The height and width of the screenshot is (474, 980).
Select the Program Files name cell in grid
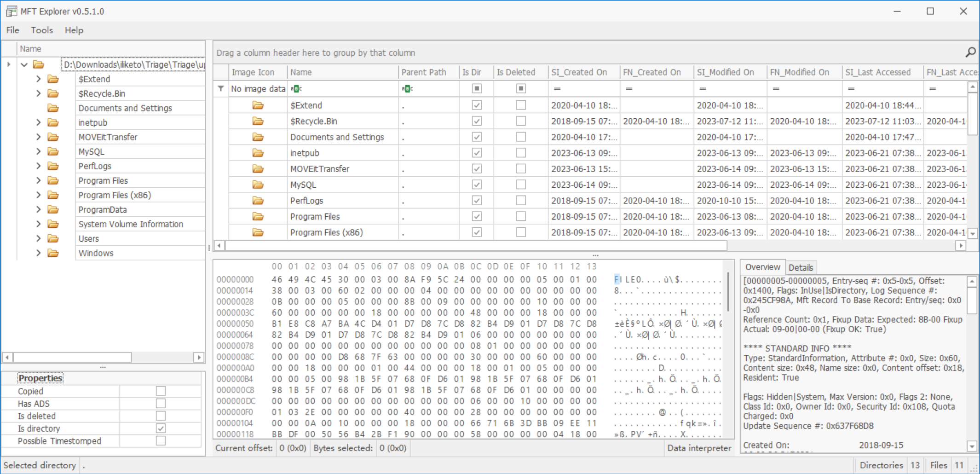pyautogui.click(x=343, y=216)
